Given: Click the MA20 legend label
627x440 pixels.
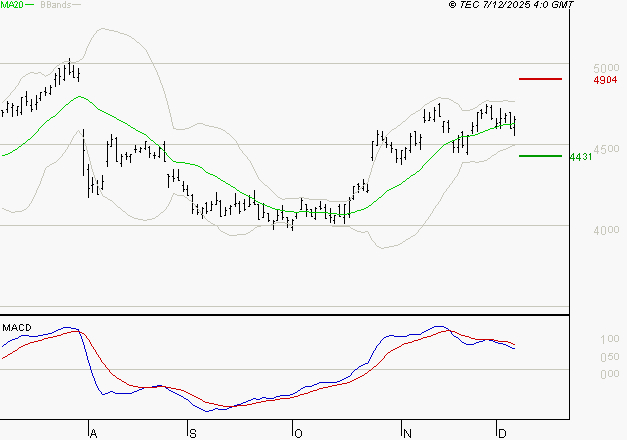Looking at the screenshot, I should 12,5.
